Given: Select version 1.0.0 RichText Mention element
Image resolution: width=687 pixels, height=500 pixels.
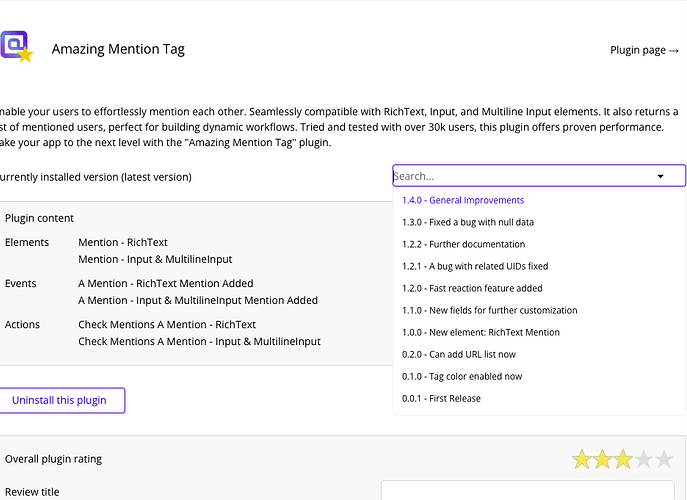Looking at the screenshot, I should click(480, 332).
